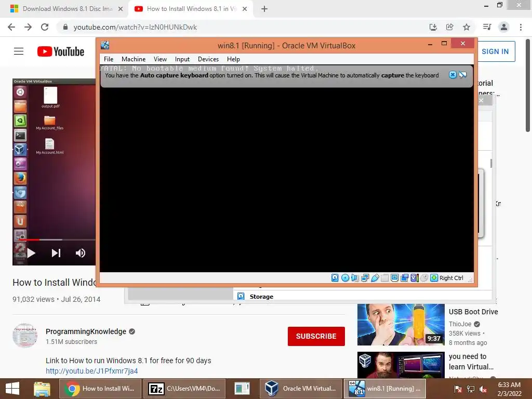This screenshot has height=399, width=532.
Task: Open the Machine menu in VirtualBox
Action: (134, 59)
